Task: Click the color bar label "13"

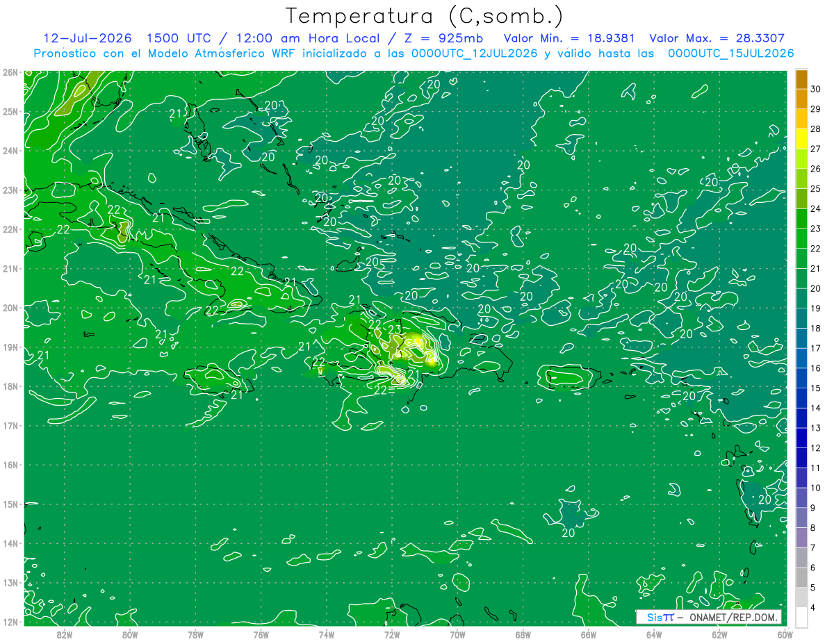Action: click(x=816, y=429)
